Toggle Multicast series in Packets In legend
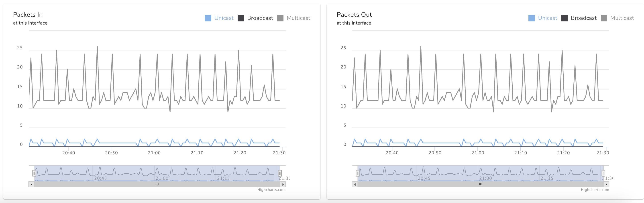Image resolution: width=644 pixels, height=203 pixels. click(298, 18)
